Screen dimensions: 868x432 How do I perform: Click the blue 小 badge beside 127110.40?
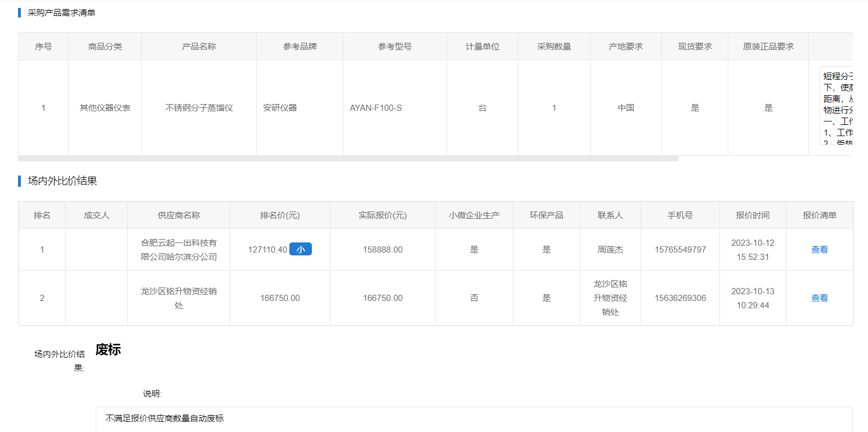coord(300,249)
